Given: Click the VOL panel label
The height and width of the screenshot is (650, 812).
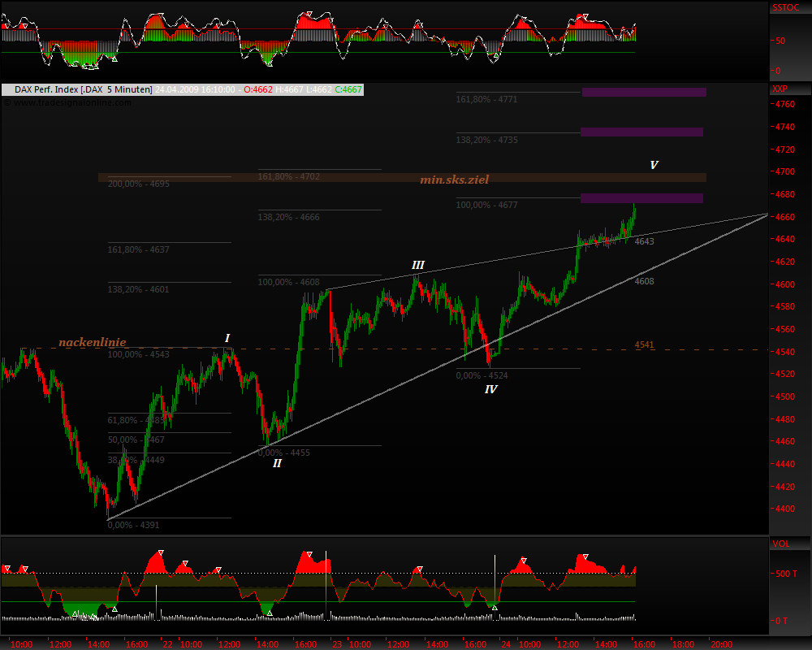Looking at the screenshot, I should tap(780, 544).
